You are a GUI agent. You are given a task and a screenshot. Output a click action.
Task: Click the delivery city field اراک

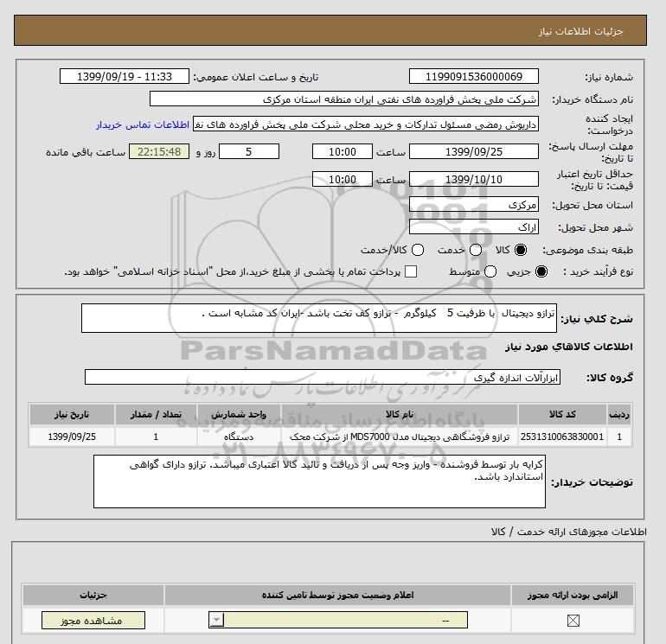[x=474, y=226]
